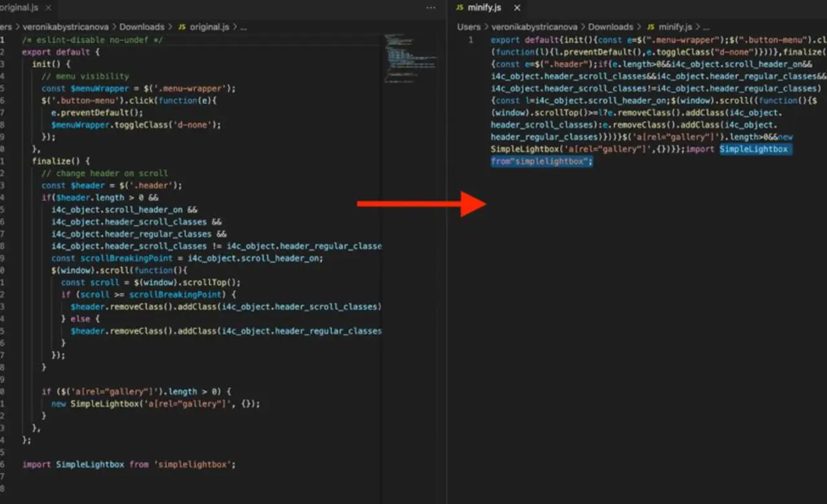Viewport: 827px width, 504px height.
Task: Click the "} else {" line in original.js
Action: [x=80, y=319]
